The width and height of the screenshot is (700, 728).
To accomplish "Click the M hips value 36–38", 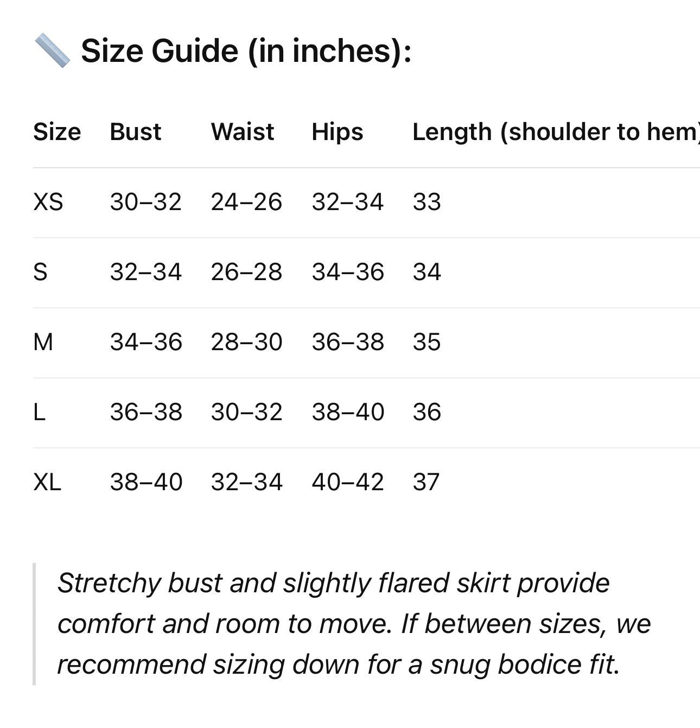I will [x=348, y=342].
